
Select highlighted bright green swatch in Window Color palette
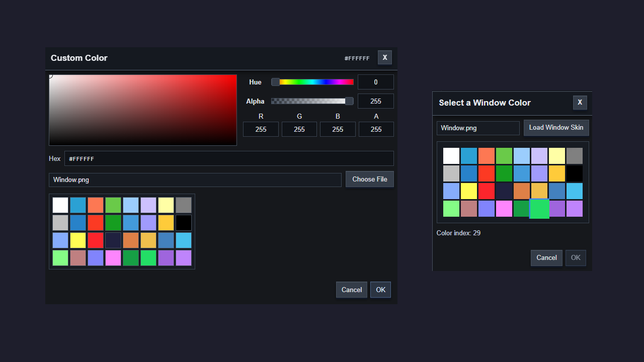coord(539,209)
